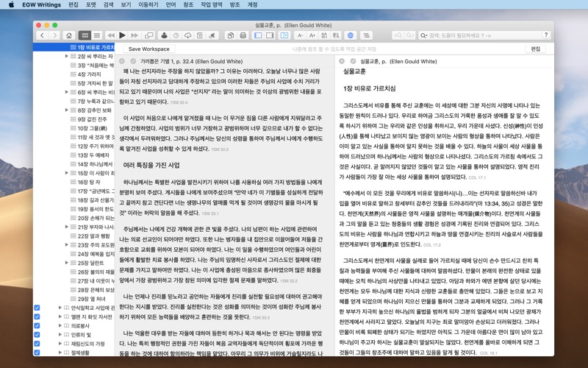Click the cloud download icon
This screenshot has height=368, width=588.
pos(188,35)
